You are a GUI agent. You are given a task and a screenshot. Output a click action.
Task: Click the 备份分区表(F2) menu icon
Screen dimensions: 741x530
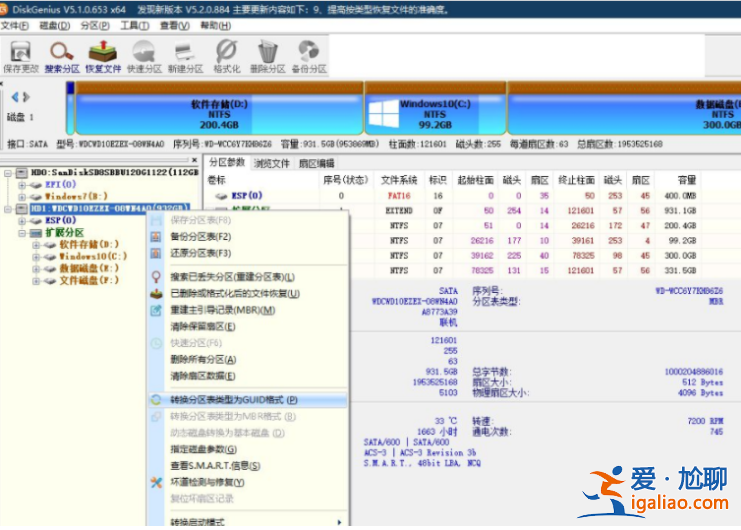point(156,237)
